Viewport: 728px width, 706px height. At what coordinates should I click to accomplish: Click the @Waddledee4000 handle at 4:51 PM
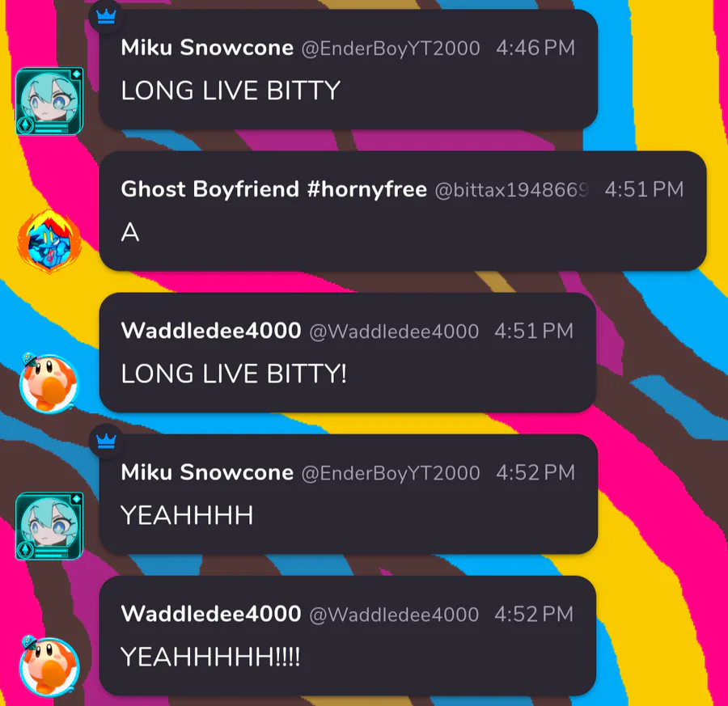click(x=394, y=332)
